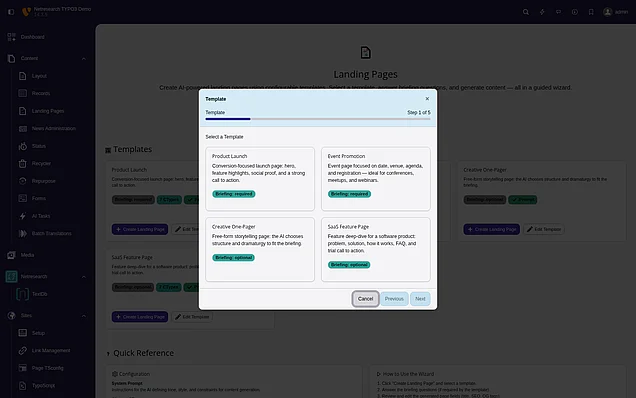Click the Media module icon
The image size is (636, 398).
[11, 255]
